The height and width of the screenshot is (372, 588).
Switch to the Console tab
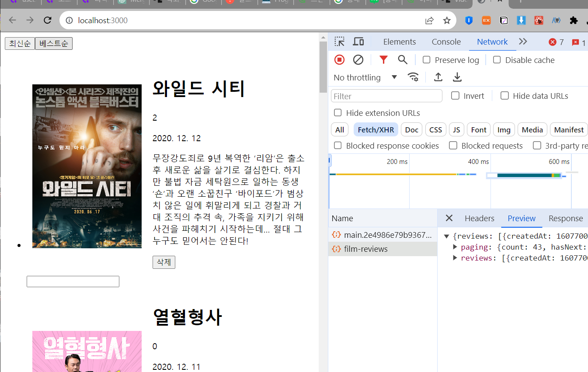(x=446, y=42)
